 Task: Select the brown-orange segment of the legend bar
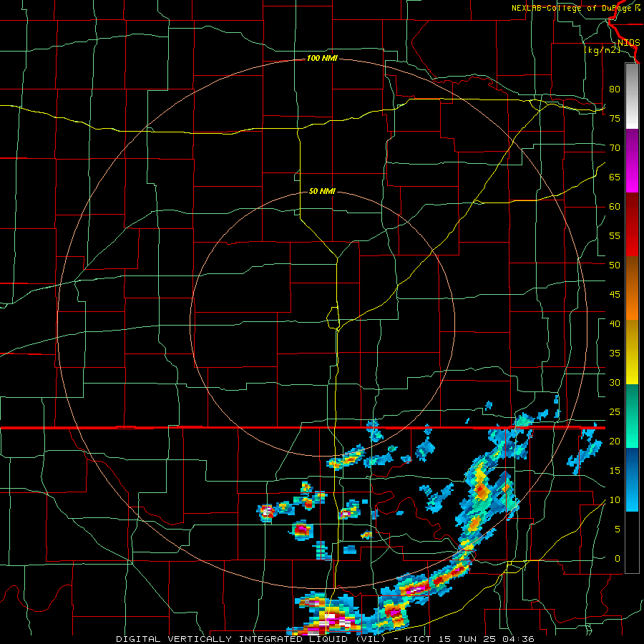(x=632, y=288)
